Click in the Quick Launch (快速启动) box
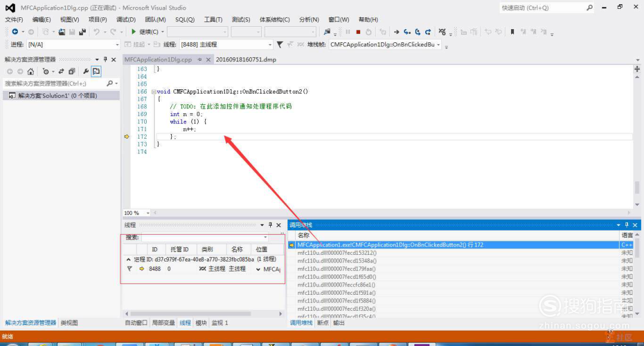Viewport: 644px width, 346px height. [x=542, y=7]
